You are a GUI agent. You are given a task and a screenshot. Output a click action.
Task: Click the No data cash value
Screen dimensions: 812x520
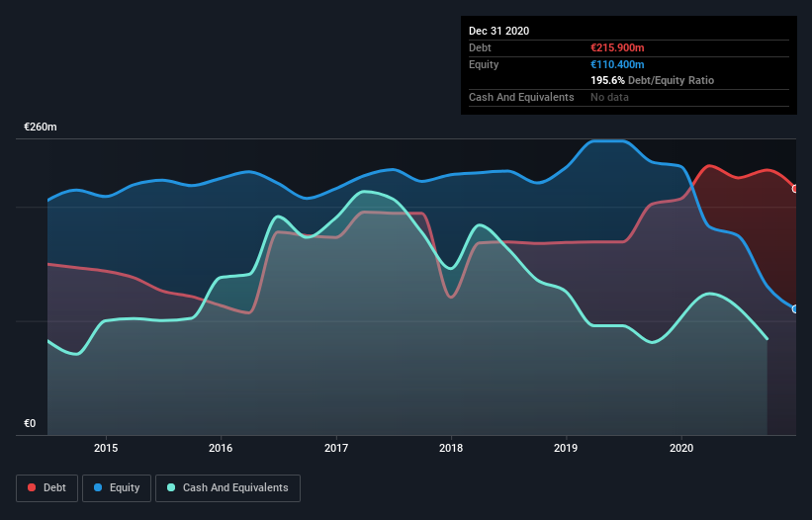click(x=609, y=97)
